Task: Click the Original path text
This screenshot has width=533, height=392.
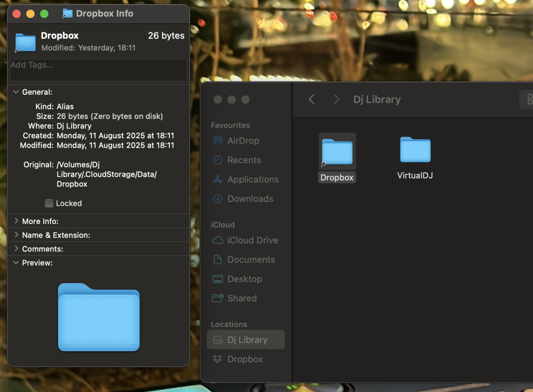Action: pyautogui.click(x=107, y=174)
